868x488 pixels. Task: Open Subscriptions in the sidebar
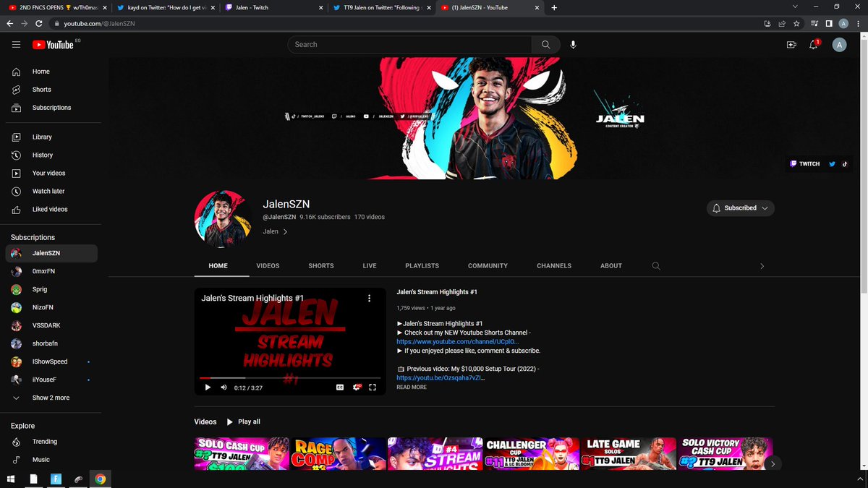click(51, 108)
